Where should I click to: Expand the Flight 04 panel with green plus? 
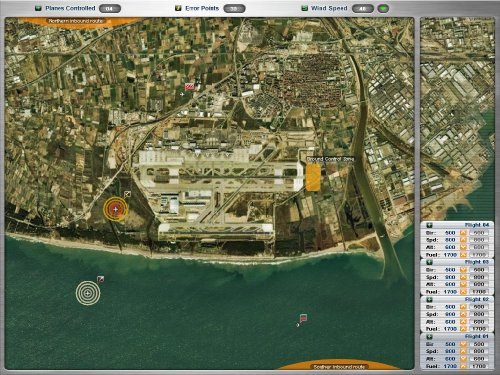[429, 225]
